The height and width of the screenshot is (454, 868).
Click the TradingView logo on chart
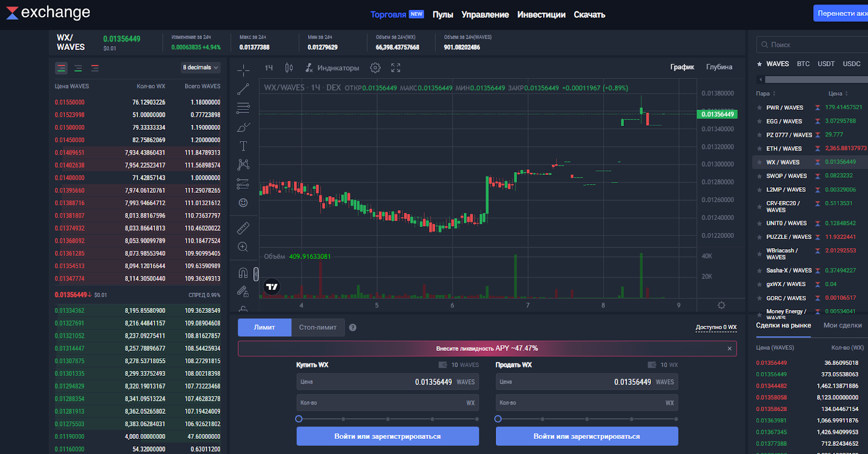272,286
